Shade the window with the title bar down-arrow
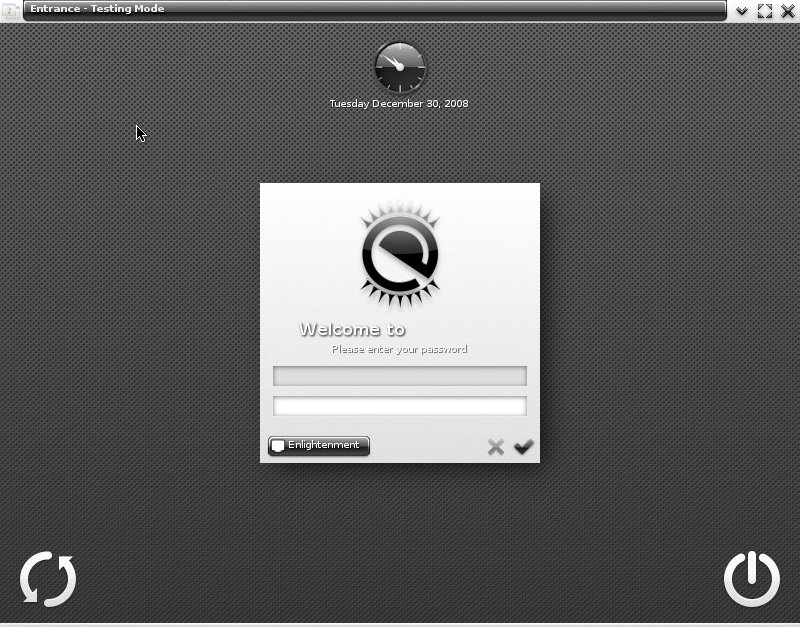The image size is (800, 627). point(742,11)
